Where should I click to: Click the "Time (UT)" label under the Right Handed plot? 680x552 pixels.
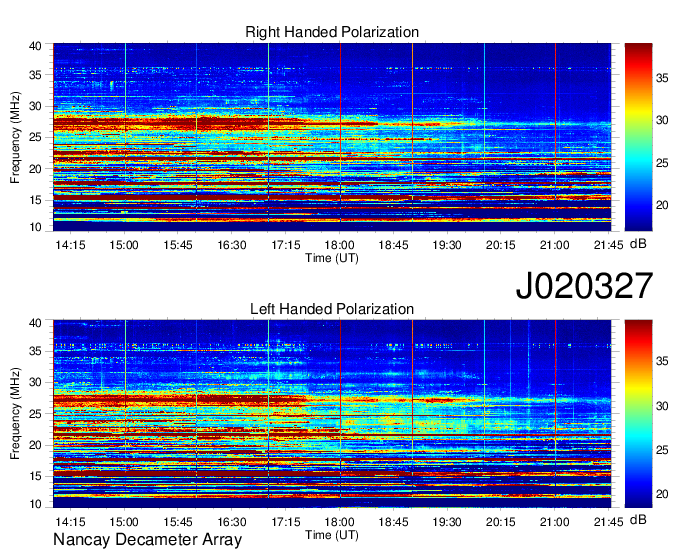(332, 258)
